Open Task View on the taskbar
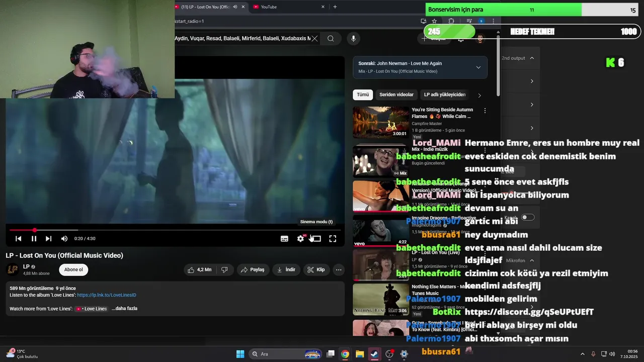The width and height of the screenshot is (644, 362). click(x=331, y=354)
